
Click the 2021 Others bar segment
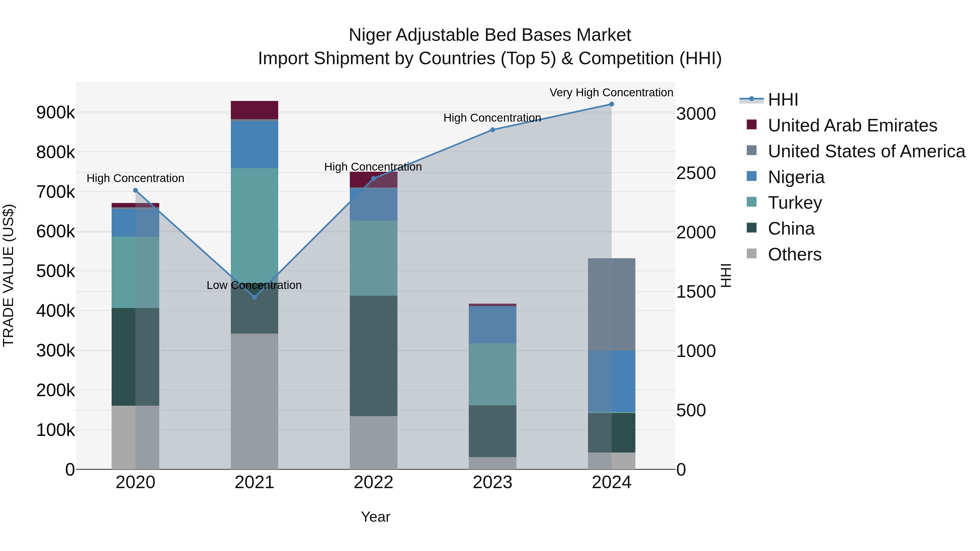tap(255, 402)
